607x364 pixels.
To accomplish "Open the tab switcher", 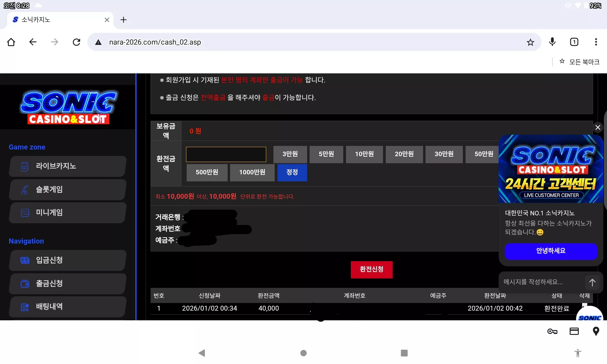I will pyautogui.click(x=574, y=42).
